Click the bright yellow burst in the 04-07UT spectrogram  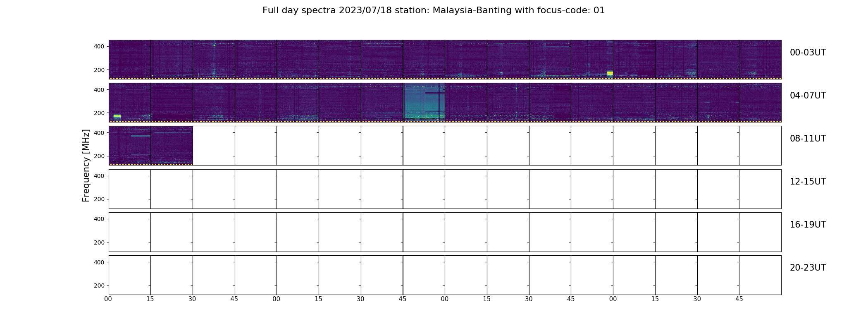tap(117, 116)
